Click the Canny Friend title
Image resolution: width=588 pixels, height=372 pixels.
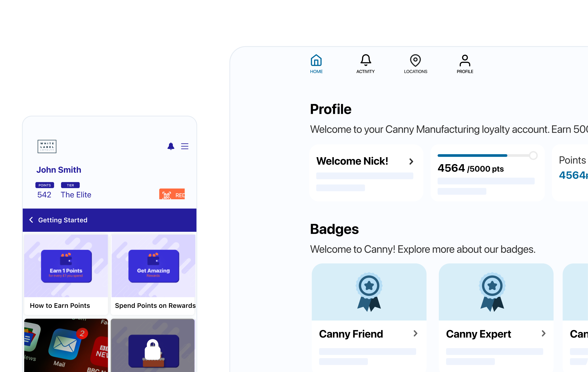tap(351, 334)
